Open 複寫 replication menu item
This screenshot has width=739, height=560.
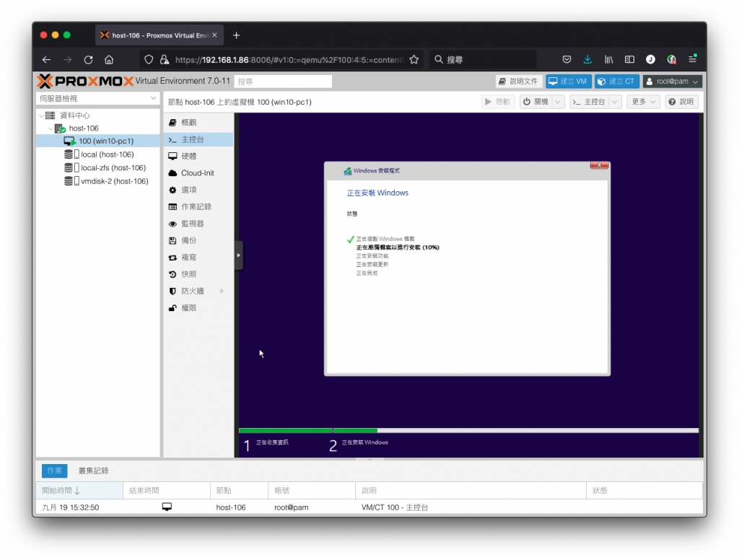tap(199, 258)
